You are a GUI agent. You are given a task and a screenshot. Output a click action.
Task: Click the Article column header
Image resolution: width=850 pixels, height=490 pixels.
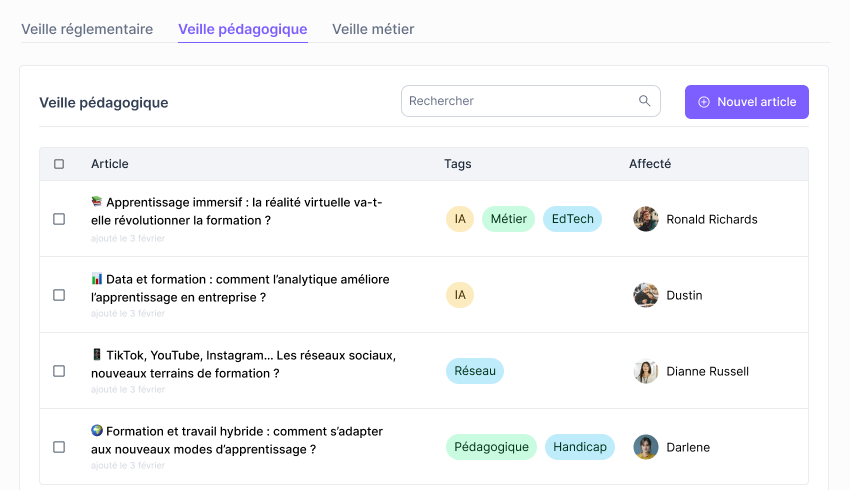[110, 164]
